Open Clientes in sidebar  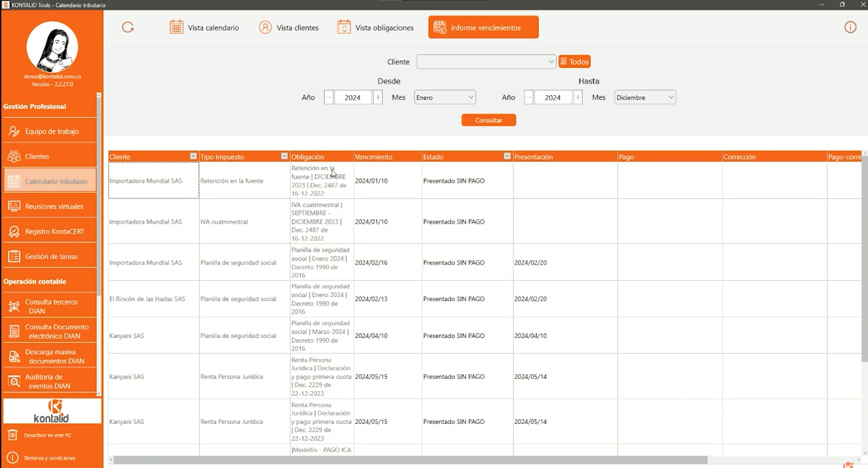click(50, 156)
